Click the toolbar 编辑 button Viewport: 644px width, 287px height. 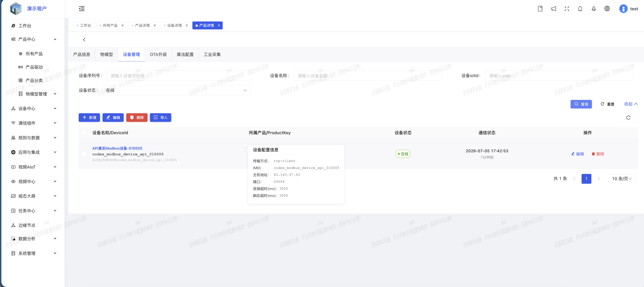pyautogui.click(x=113, y=118)
